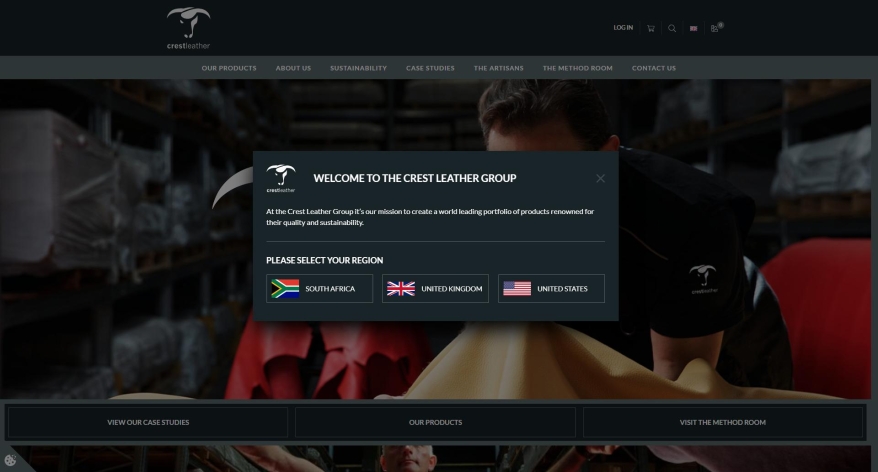Open The Method Room menu item
This screenshot has height=472, width=878.
point(577,68)
